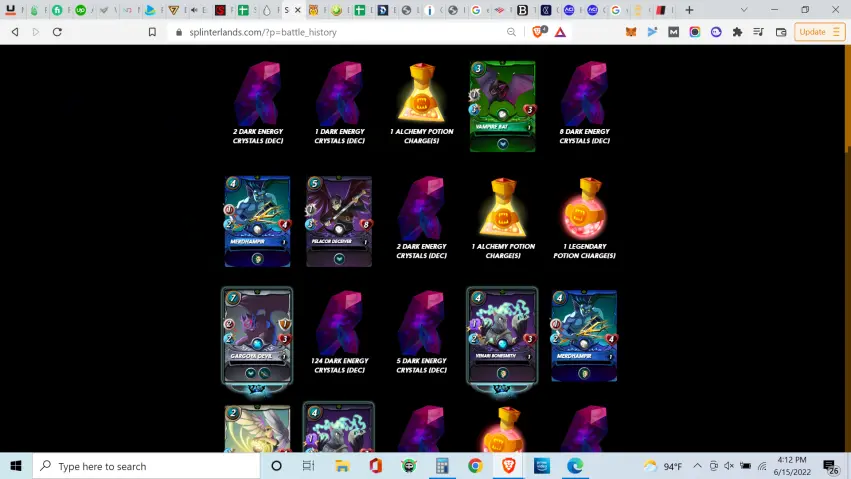Open the media control playlist icon
Screen dimensions: 851x479
click(759, 32)
